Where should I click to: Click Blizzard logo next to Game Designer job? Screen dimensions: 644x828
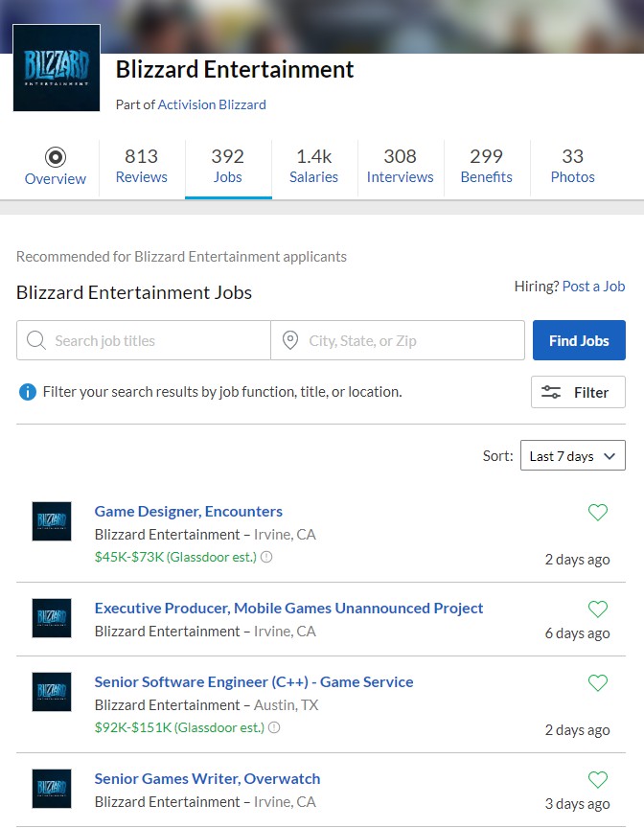click(x=52, y=521)
